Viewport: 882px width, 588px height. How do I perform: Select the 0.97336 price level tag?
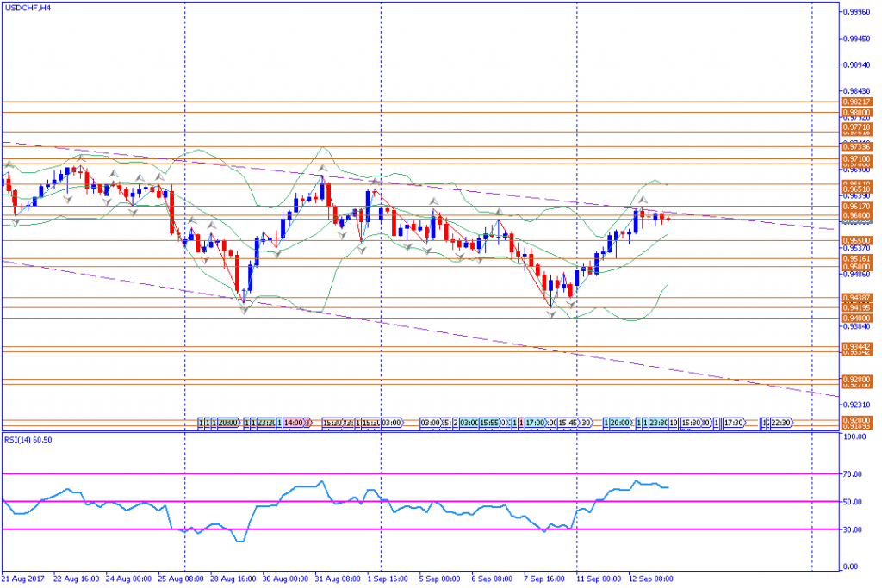click(856, 147)
